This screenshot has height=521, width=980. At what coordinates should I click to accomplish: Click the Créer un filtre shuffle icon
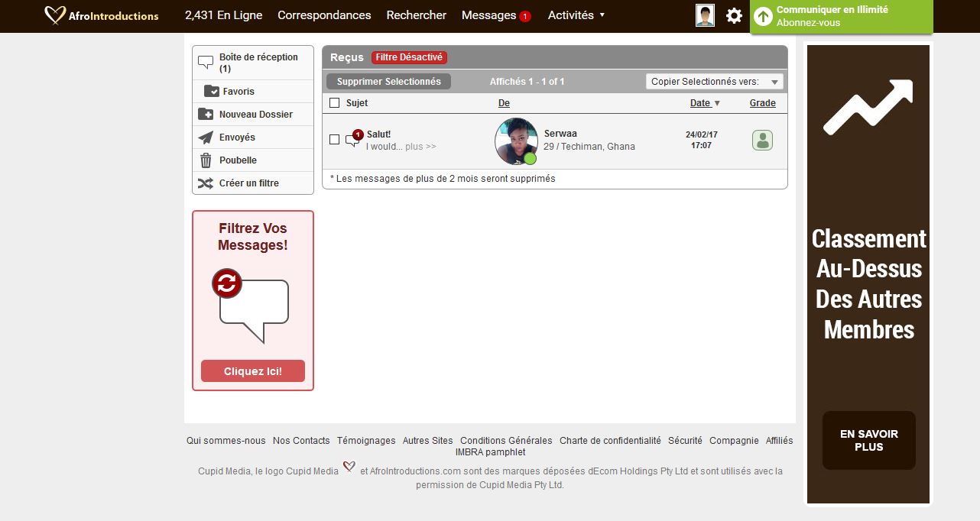[206, 183]
